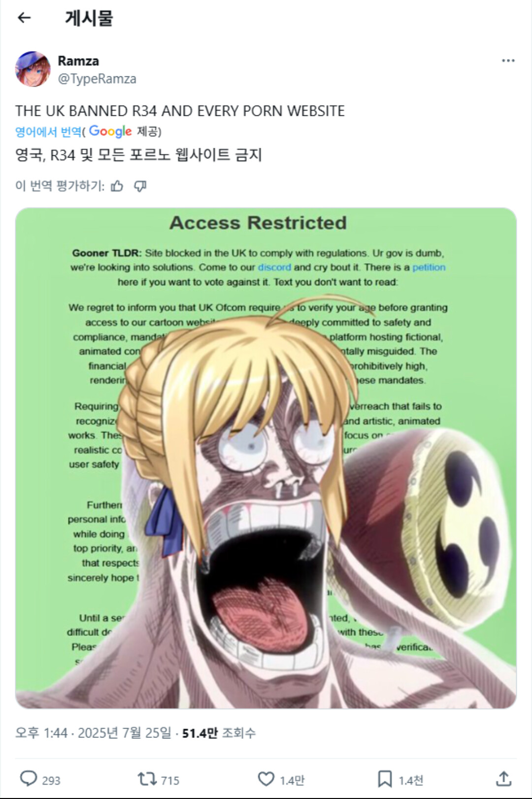Image resolution: width=532 pixels, height=799 pixels.
Task: Like the post with heart icon
Action: pyautogui.click(x=266, y=779)
